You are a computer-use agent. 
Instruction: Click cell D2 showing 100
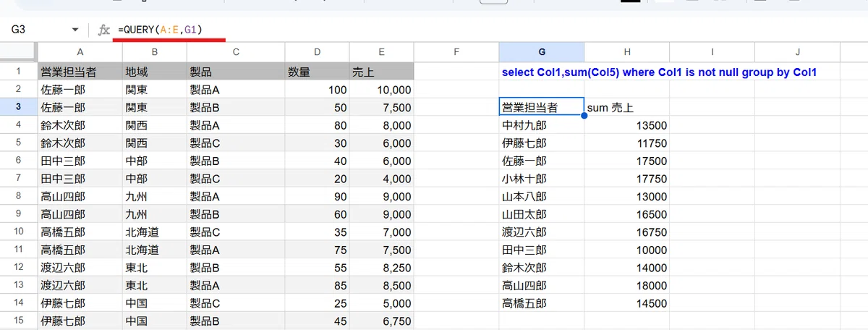[x=317, y=90]
